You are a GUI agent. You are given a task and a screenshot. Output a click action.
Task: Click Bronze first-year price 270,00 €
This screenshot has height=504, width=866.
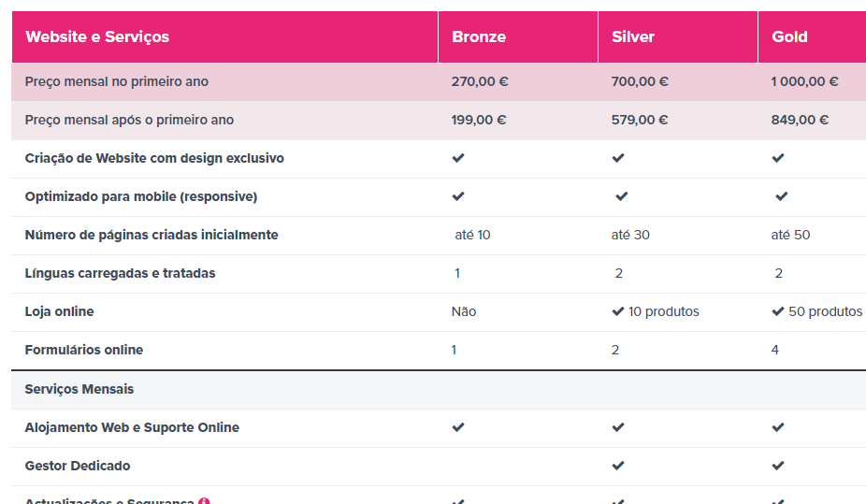point(480,81)
